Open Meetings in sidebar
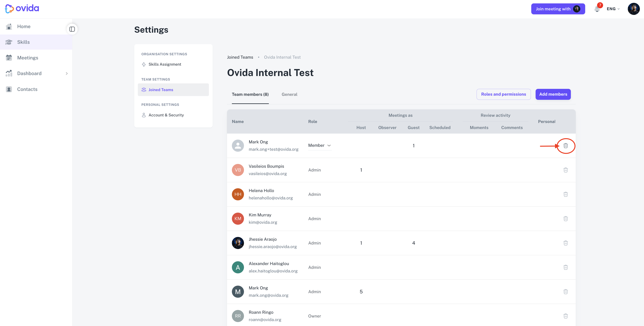644x326 pixels. (36, 58)
